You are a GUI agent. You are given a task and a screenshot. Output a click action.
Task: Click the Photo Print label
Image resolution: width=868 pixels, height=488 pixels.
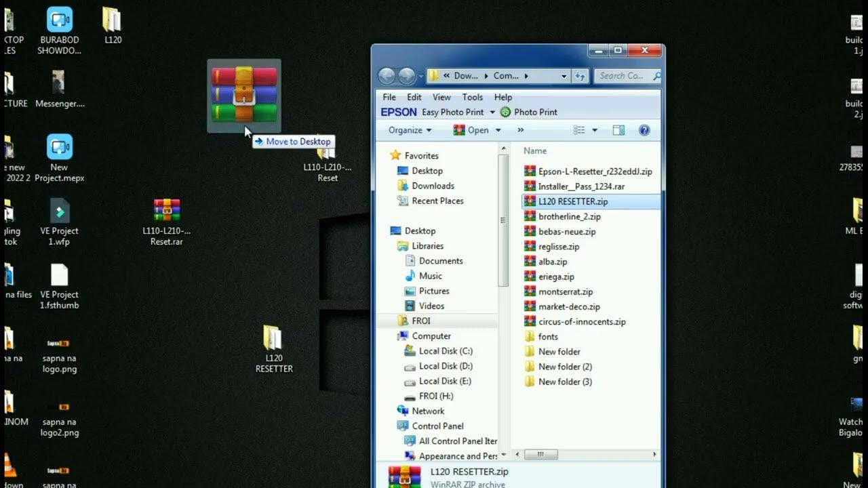[x=536, y=112]
